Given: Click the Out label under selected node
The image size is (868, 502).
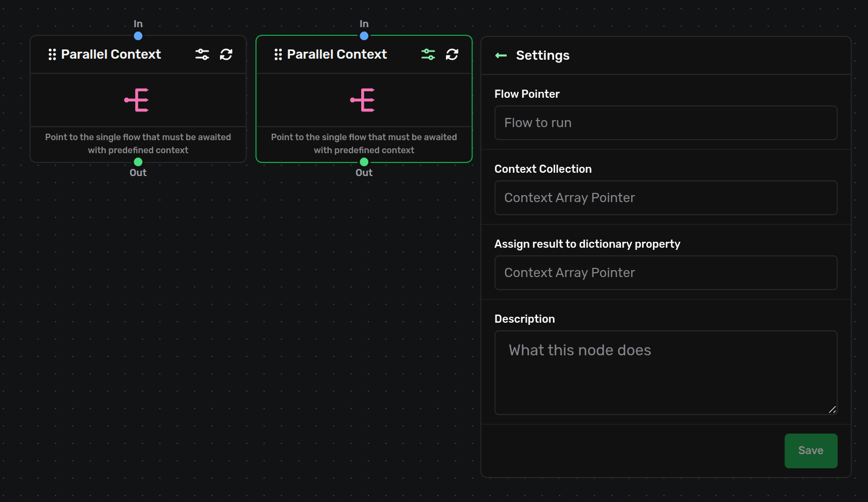Looking at the screenshot, I should pyautogui.click(x=364, y=173).
